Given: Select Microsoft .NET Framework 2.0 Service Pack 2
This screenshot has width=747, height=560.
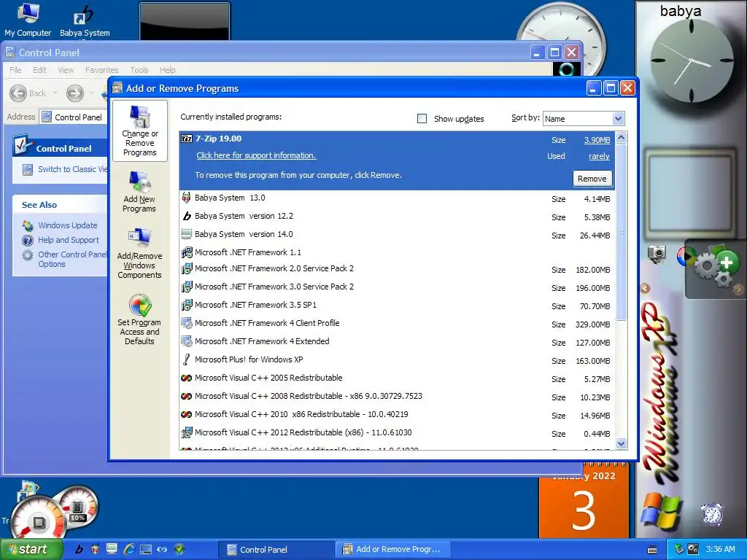Looking at the screenshot, I should [398, 269].
